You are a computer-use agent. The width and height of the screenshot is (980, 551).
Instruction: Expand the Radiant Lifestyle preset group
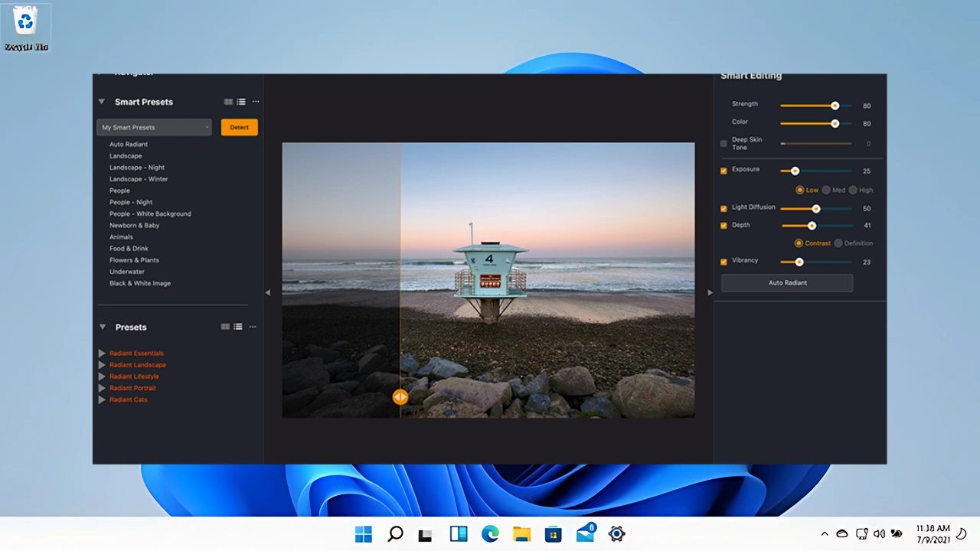(101, 377)
